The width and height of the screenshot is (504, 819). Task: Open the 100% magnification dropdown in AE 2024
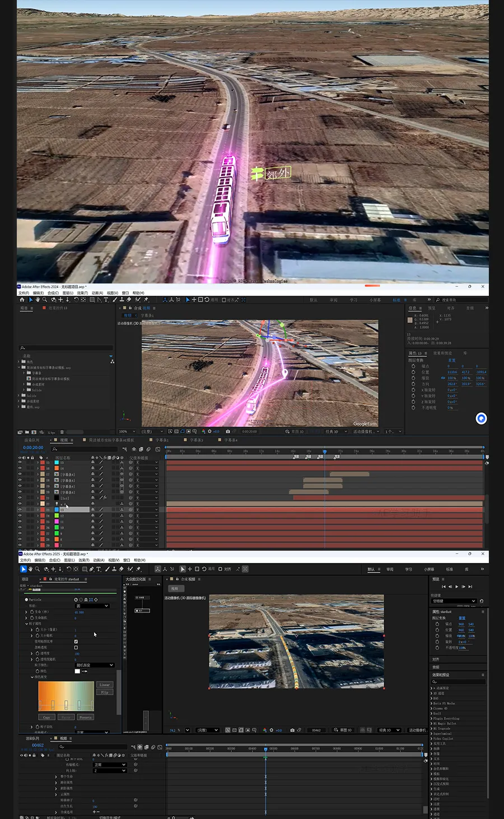[127, 431]
